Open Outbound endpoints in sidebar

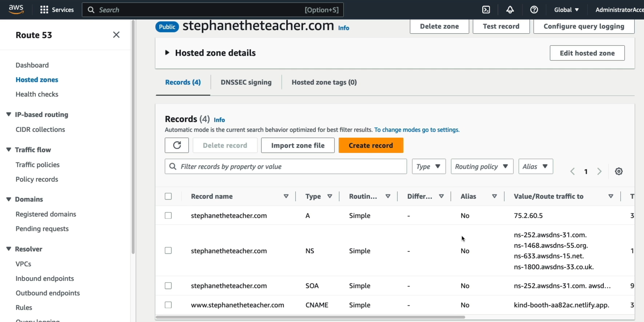(x=48, y=293)
